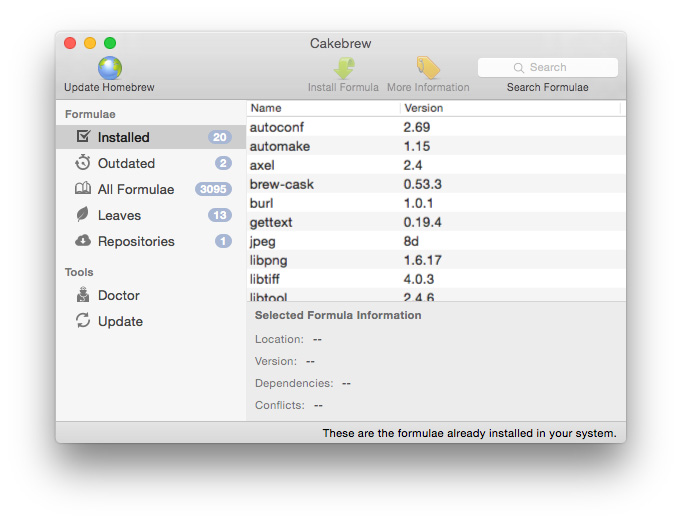
Task: Select the axel formula row
Action: pos(436,165)
